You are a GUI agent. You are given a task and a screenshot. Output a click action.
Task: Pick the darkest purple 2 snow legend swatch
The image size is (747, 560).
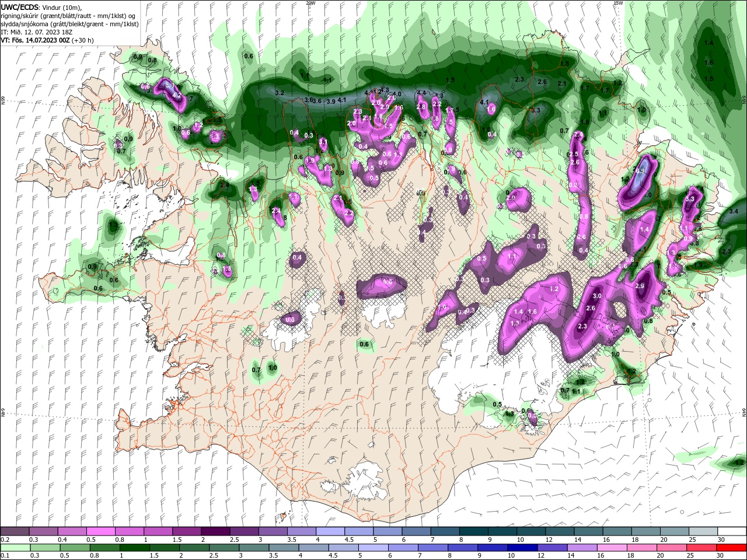point(215,531)
